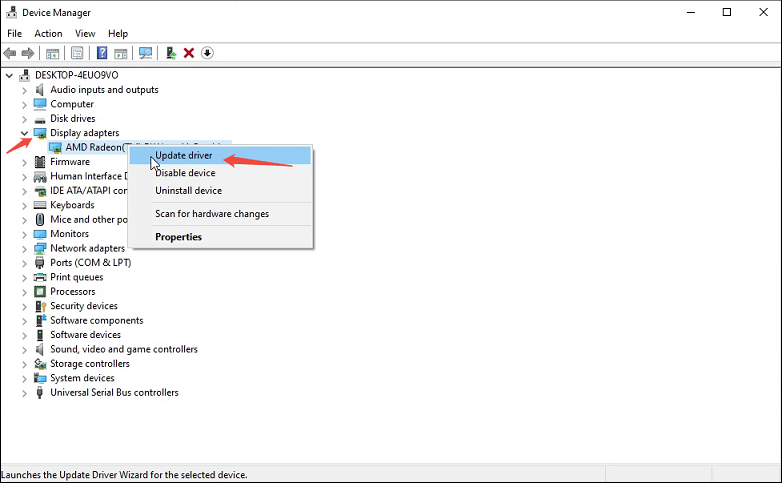This screenshot has width=782, height=483.
Task: Minimize the Device Manager window
Action: pos(691,12)
